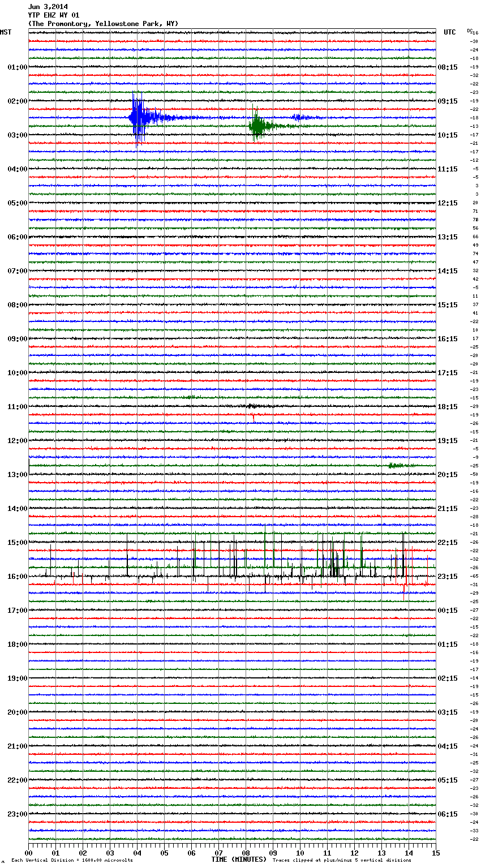
Task: Click the MST timezone label
Action: [x=6, y=32]
